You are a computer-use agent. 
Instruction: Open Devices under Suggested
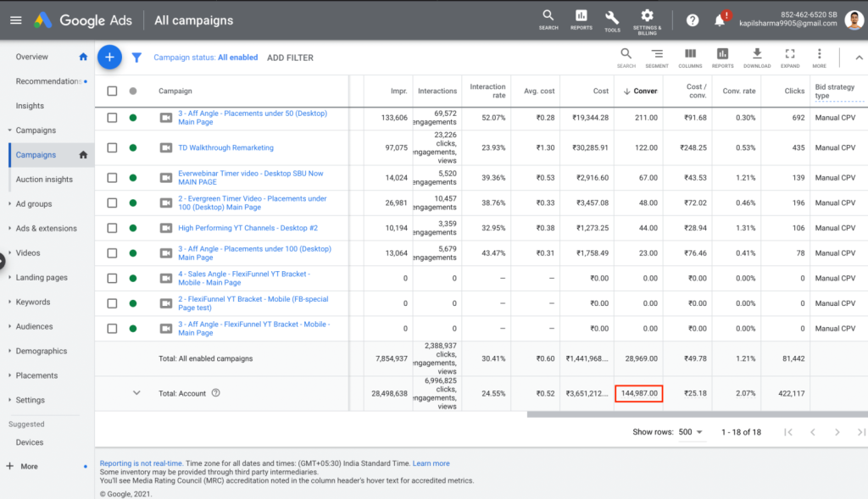coord(30,442)
